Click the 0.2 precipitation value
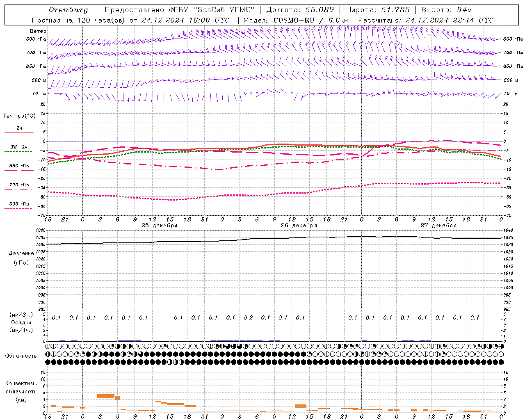The width and height of the screenshot is (525, 420). pos(248,317)
